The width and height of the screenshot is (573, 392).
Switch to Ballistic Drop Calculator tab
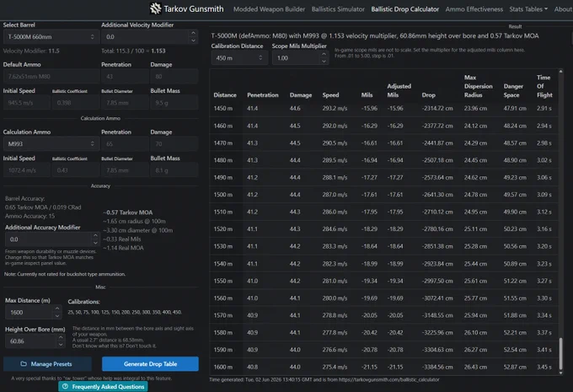[405, 9]
